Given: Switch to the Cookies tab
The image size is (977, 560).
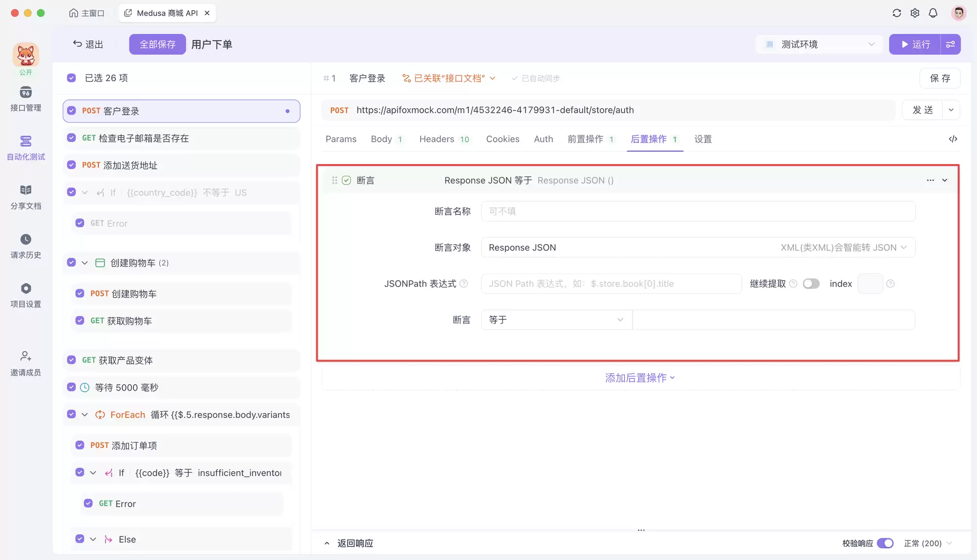Looking at the screenshot, I should click(503, 139).
